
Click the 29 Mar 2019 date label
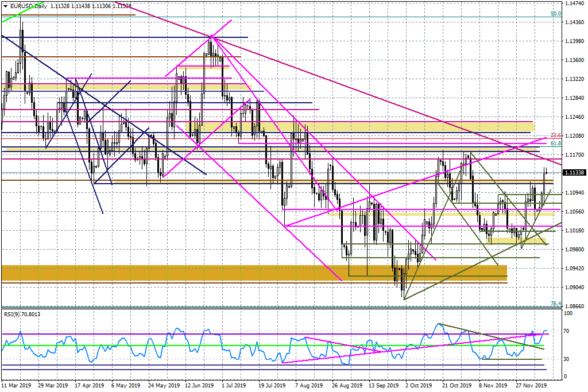(53, 385)
